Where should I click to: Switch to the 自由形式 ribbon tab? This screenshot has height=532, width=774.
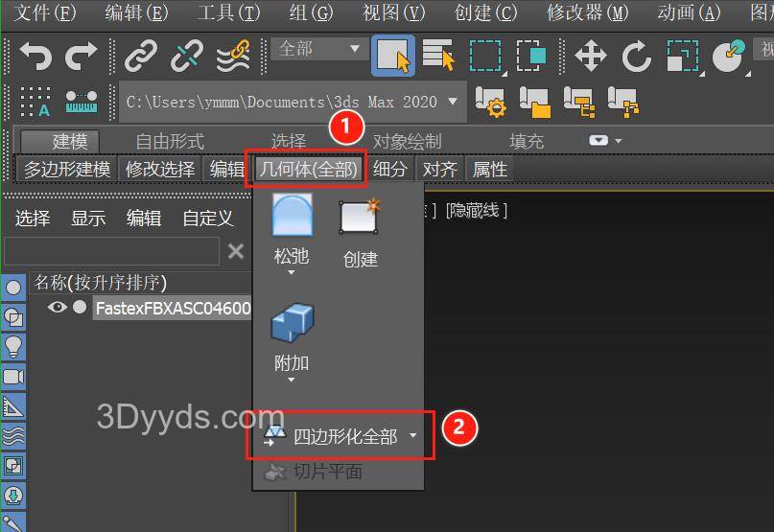point(171,142)
